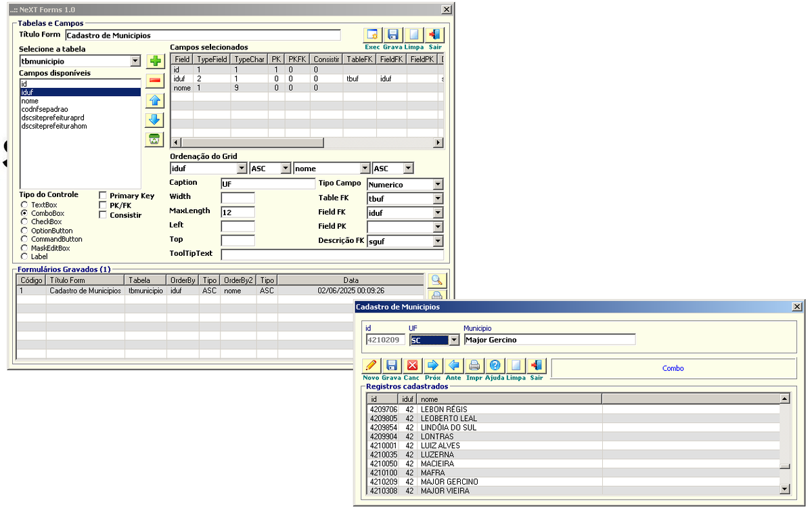This screenshot has width=812, height=511.
Task: Click the Width input field
Action: click(x=238, y=198)
